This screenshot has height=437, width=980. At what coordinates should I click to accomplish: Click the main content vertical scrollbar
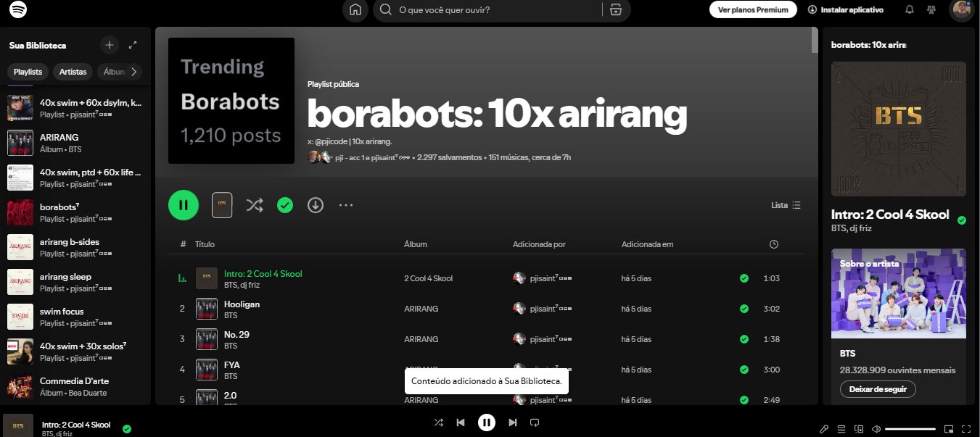pyautogui.click(x=815, y=41)
